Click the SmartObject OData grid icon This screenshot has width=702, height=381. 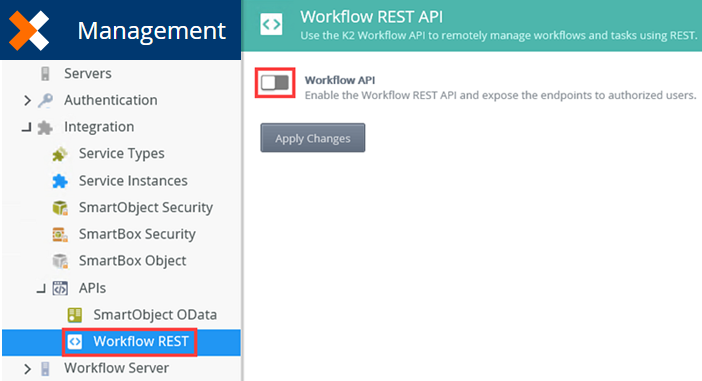pyautogui.click(x=75, y=315)
